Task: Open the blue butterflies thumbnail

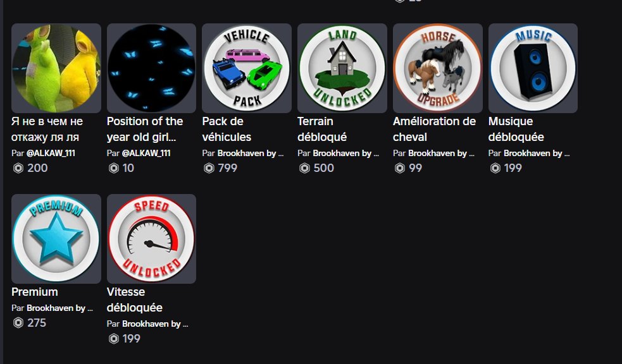Action: click(x=151, y=68)
